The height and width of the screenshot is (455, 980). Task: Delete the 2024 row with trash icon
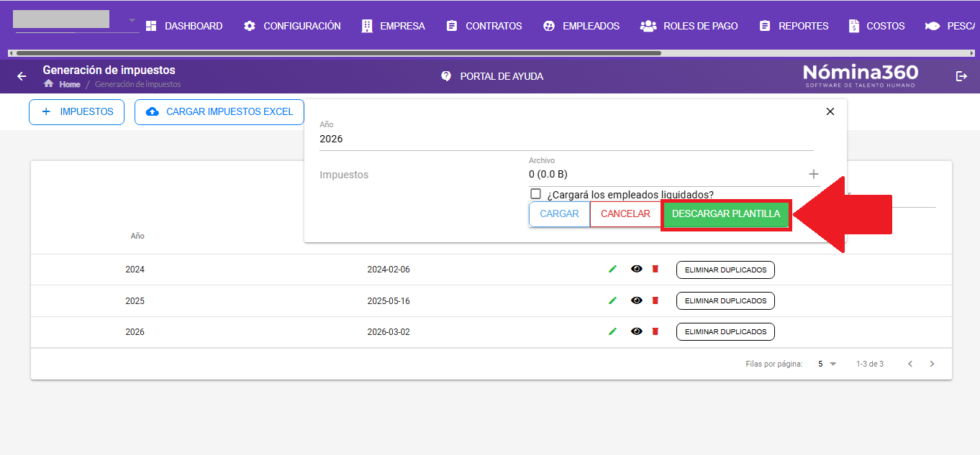coord(655,270)
